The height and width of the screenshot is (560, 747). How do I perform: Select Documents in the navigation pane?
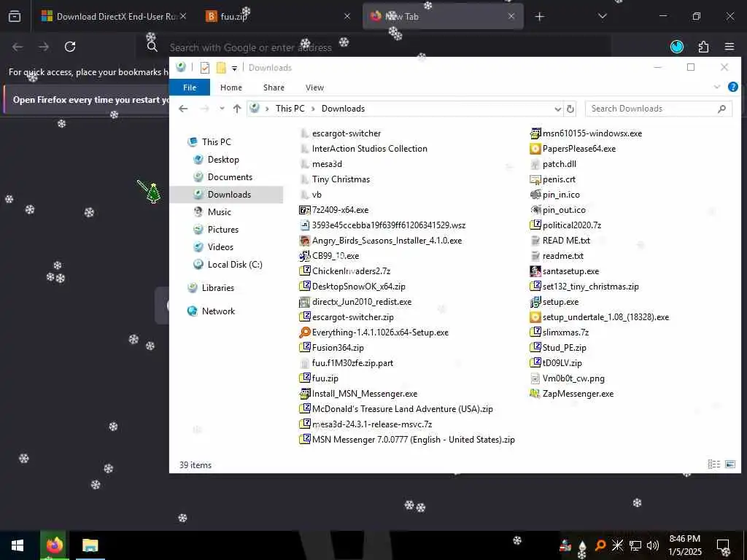230,177
